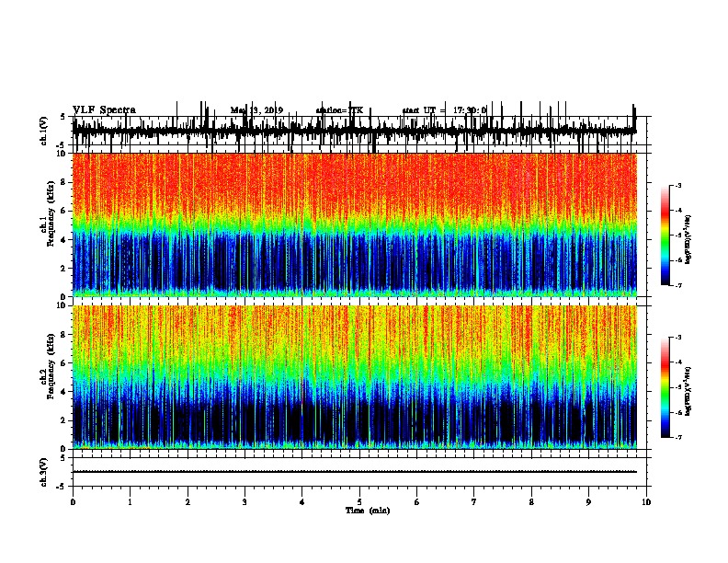Screen dimensions: 728x563
Task: Click the ch.3 flat voltage trace
Action: (x=355, y=472)
